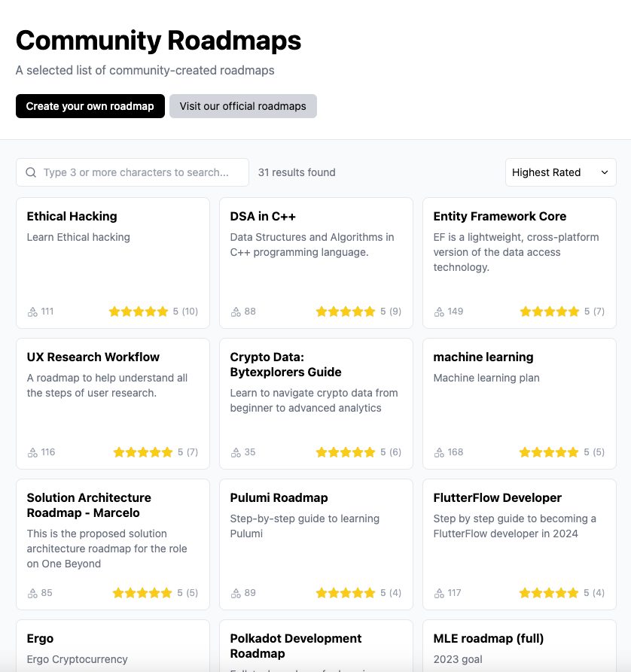Click the star rating on machine learning card

pos(549,452)
